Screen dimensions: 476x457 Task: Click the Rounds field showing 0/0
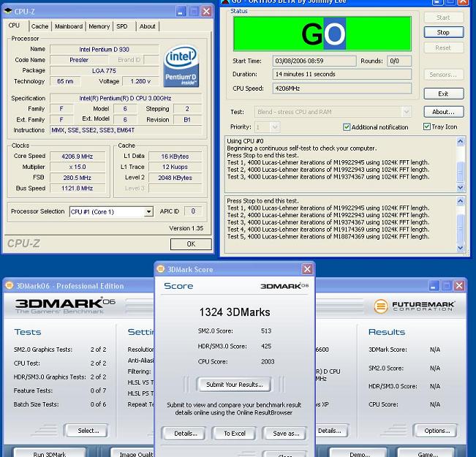tap(399, 61)
